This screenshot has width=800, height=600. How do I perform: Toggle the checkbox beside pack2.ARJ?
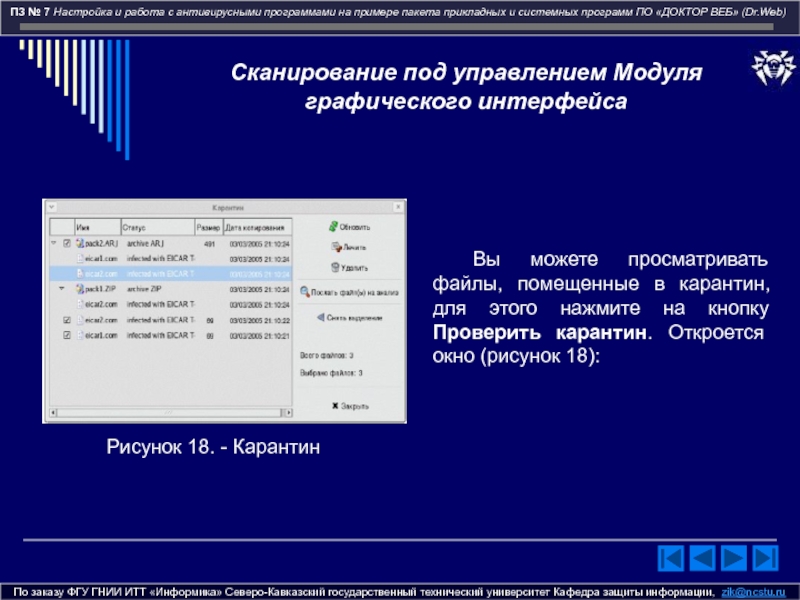click(67, 243)
